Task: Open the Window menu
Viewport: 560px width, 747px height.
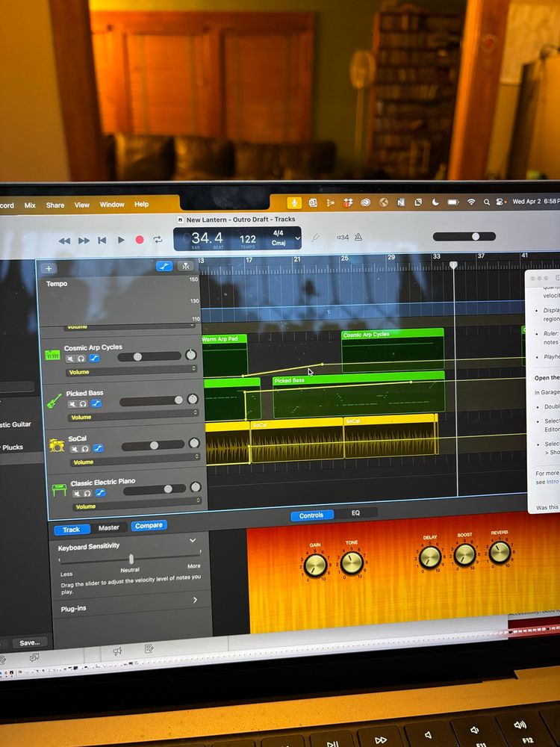Action: click(x=112, y=205)
